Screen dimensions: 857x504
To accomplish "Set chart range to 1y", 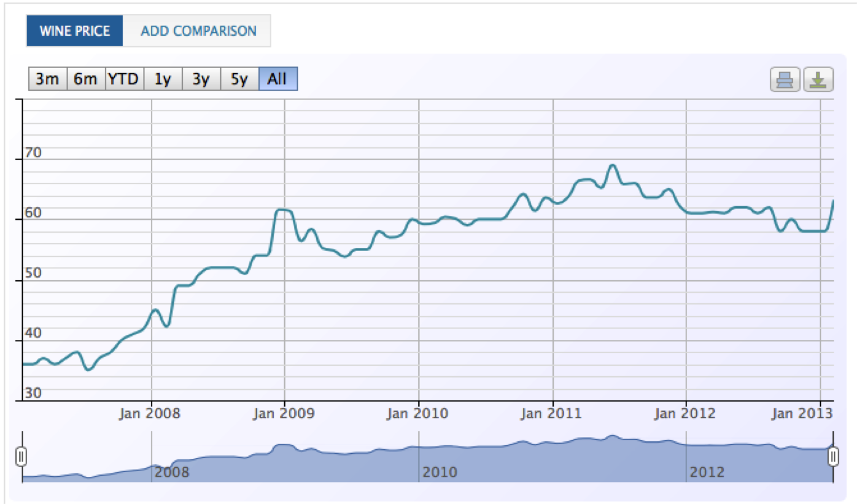I will tap(163, 79).
